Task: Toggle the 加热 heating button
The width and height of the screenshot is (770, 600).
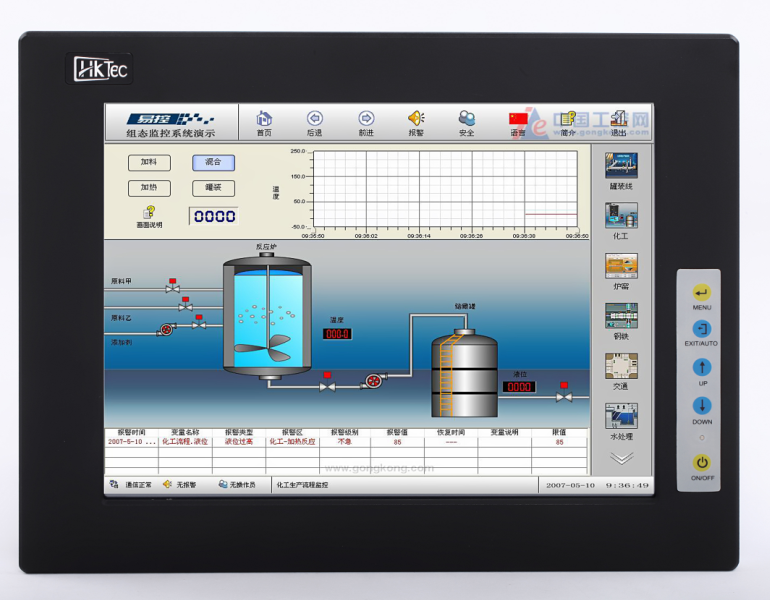Action: click(149, 188)
